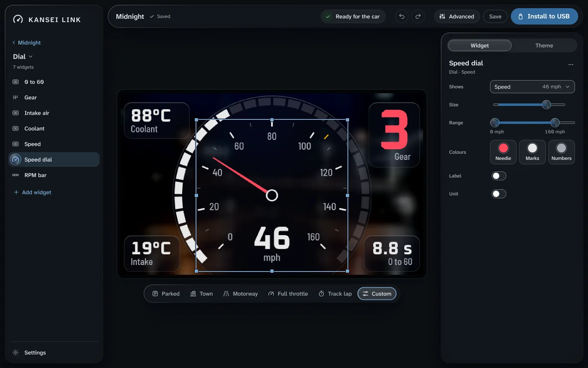The height and width of the screenshot is (368, 588).
Task: Switch to the Theme tab
Action: click(544, 45)
